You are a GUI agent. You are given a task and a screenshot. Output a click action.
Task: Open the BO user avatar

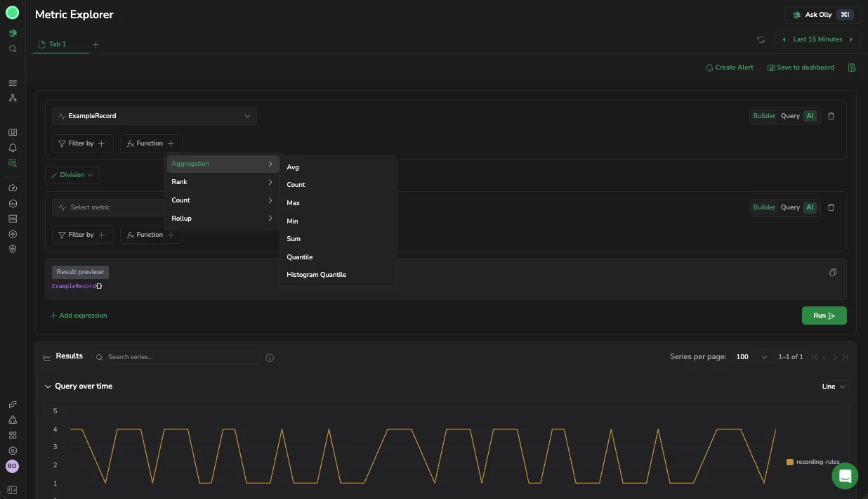click(x=12, y=466)
